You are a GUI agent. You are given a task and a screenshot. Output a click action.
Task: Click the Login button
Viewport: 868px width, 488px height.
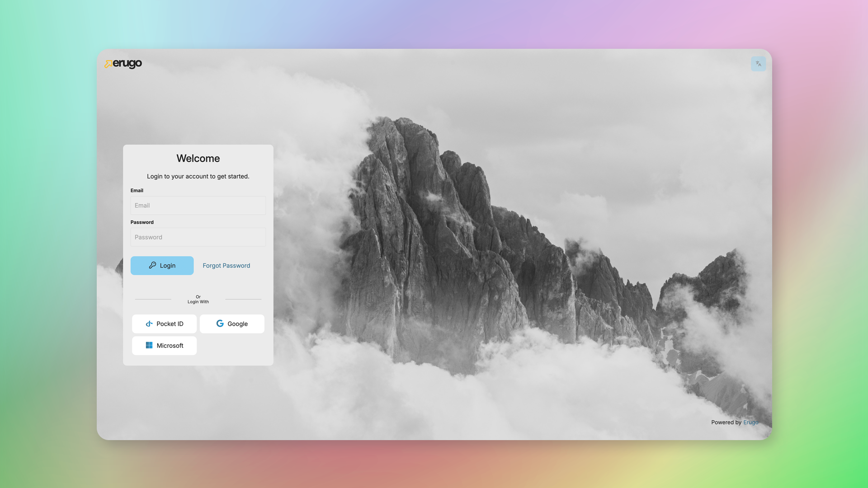click(x=162, y=266)
